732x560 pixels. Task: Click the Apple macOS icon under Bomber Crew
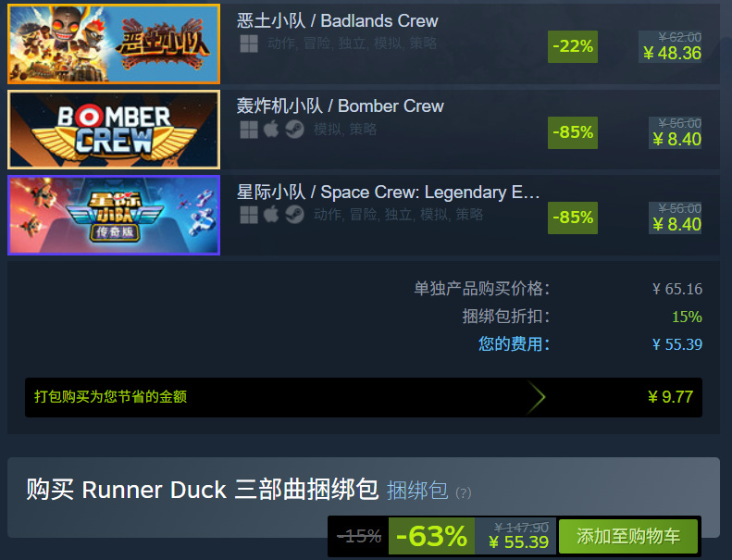click(x=271, y=129)
